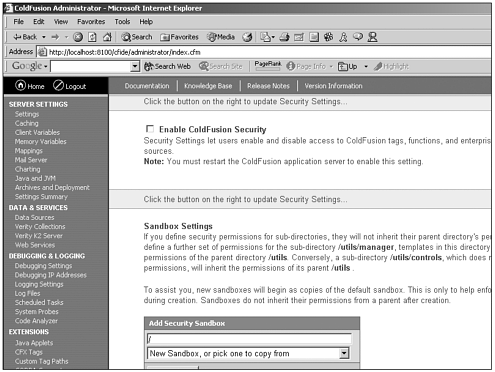The height and width of the screenshot is (372, 495).
Task: Click the flower-shaped toolbar icon
Action: point(329,37)
